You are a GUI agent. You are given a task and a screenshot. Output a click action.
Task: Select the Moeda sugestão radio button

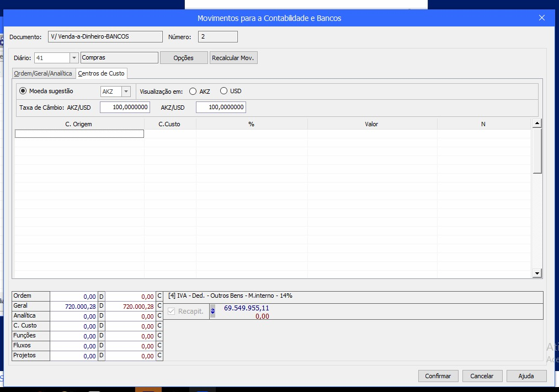click(23, 91)
